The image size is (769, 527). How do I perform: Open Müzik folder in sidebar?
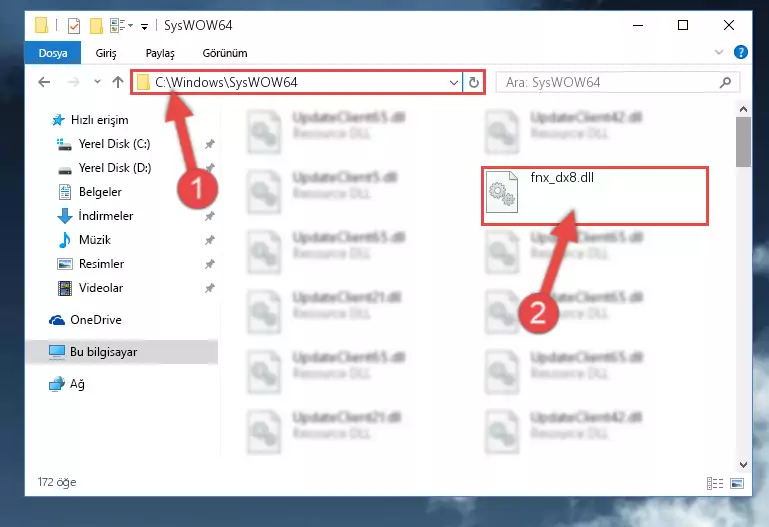coord(84,240)
